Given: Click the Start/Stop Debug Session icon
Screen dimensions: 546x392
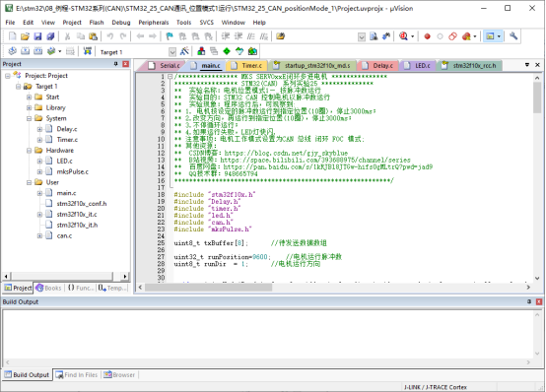Looking at the screenshot, I should tap(404, 36).
